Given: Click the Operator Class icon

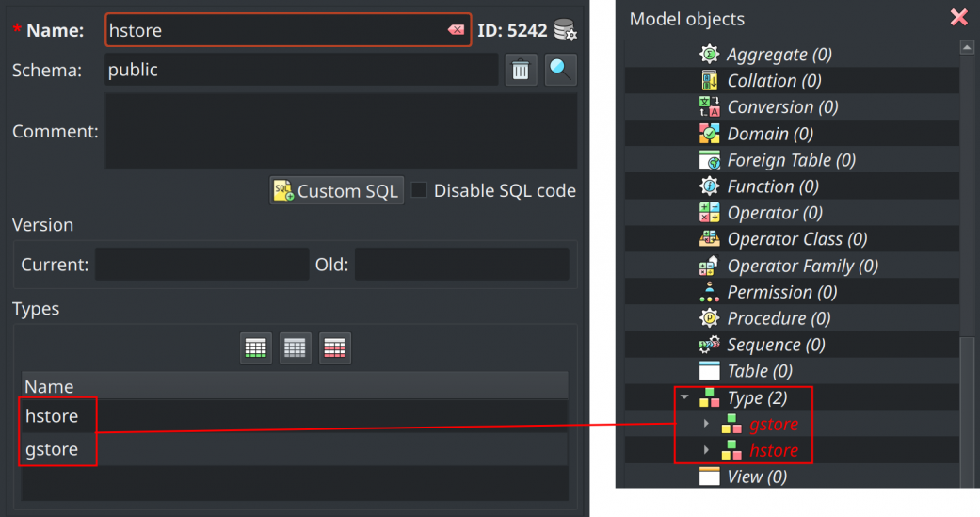Looking at the screenshot, I should point(710,239).
